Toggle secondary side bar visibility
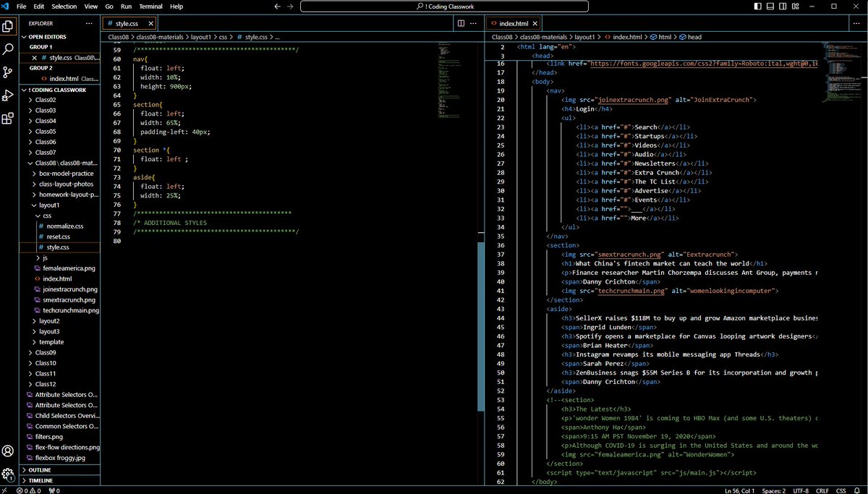 pyautogui.click(x=783, y=7)
